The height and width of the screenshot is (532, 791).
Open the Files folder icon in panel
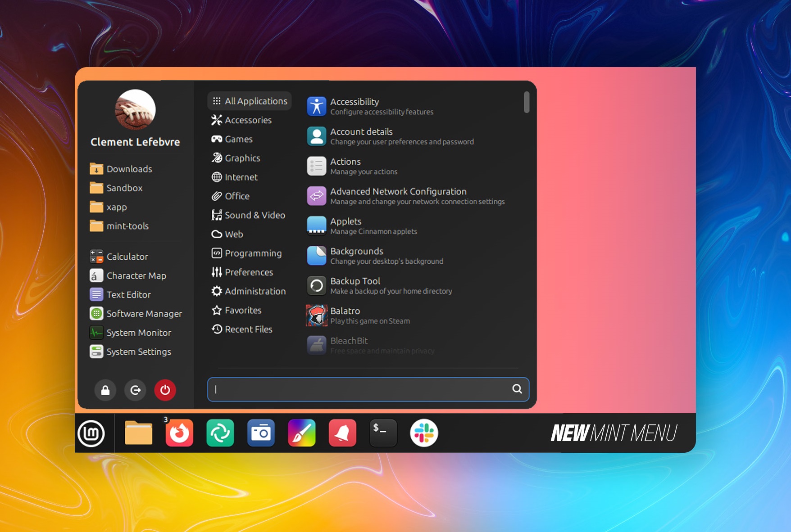click(x=138, y=433)
